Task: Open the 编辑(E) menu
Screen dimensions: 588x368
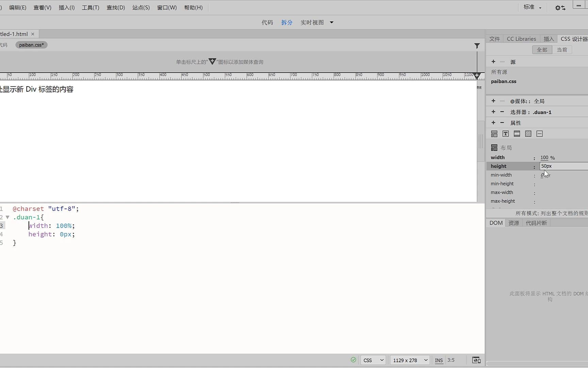Action: click(x=18, y=7)
